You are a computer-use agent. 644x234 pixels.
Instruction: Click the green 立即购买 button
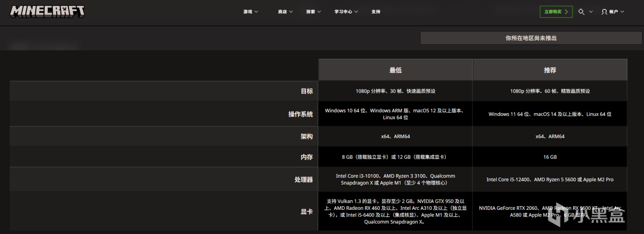tap(556, 12)
